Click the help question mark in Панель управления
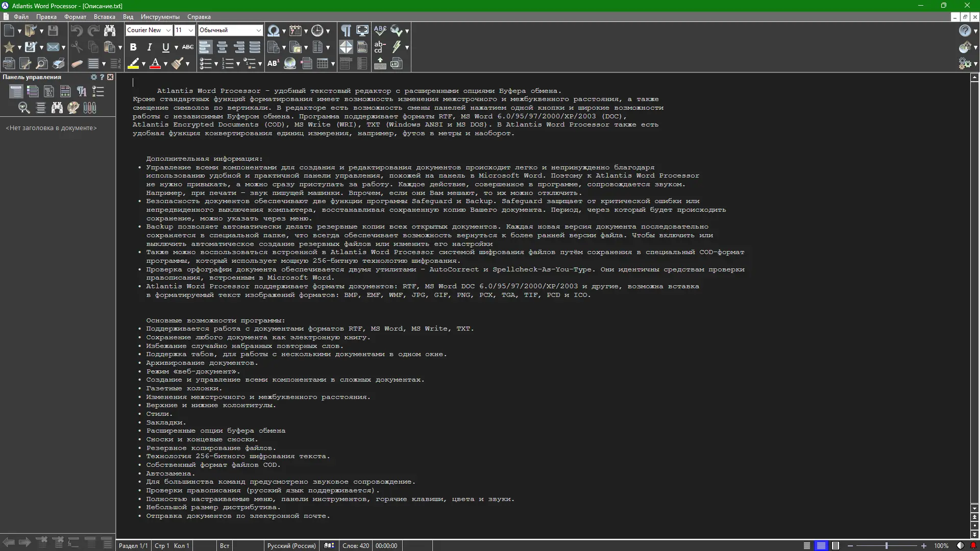The height and width of the screenshot is (551, 980). (102, 77)
